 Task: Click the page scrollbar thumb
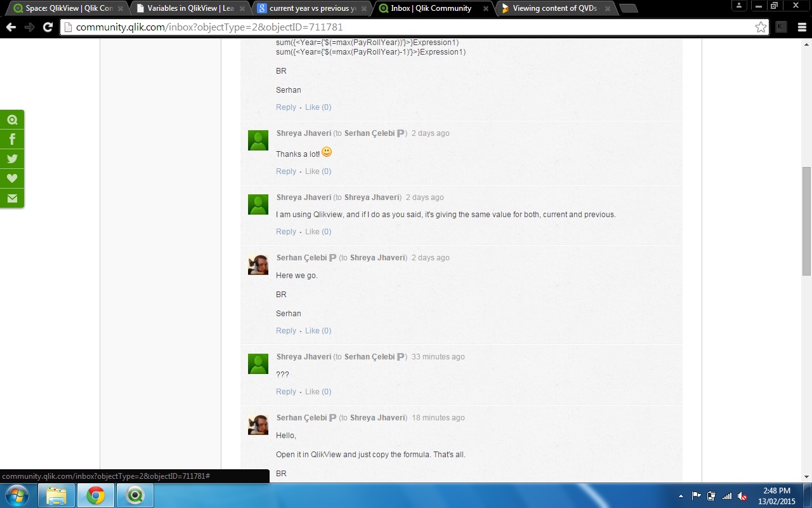pos(806,221)
